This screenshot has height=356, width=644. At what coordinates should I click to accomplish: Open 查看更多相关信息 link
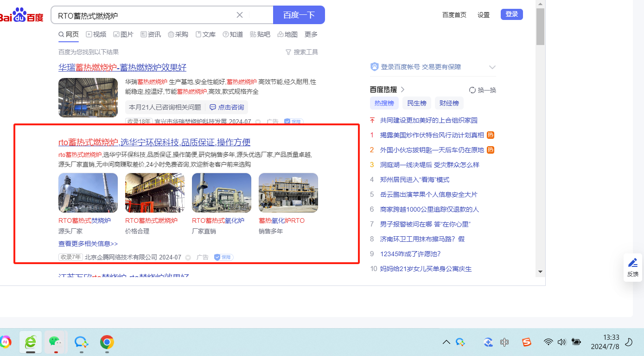click(x=88, y=244)
